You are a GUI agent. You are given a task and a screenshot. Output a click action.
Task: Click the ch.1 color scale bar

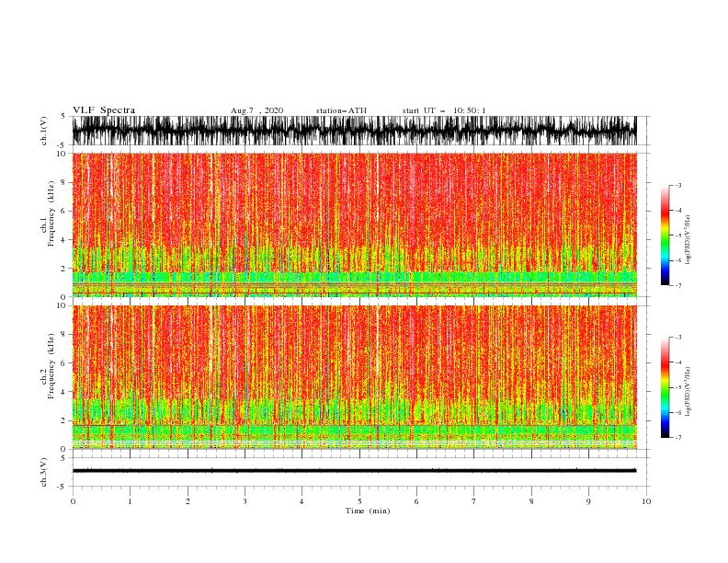tap(665, 236)
